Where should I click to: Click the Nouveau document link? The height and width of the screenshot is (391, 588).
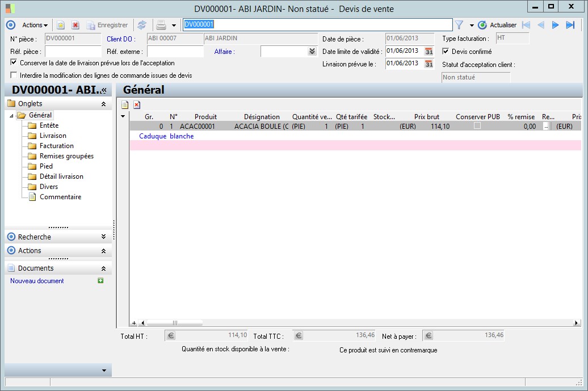pos(37,281)
